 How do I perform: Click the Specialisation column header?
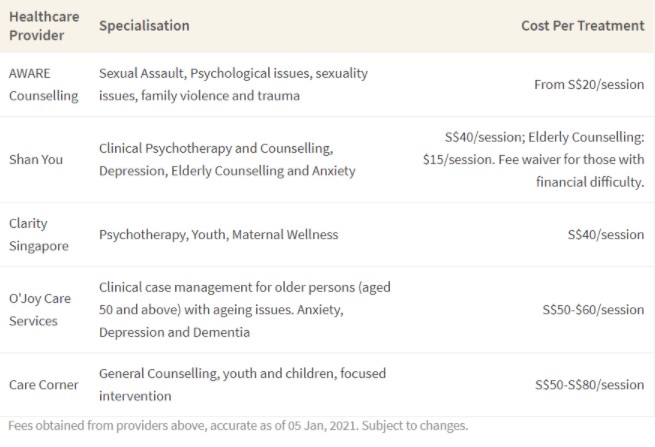[144, 27]
